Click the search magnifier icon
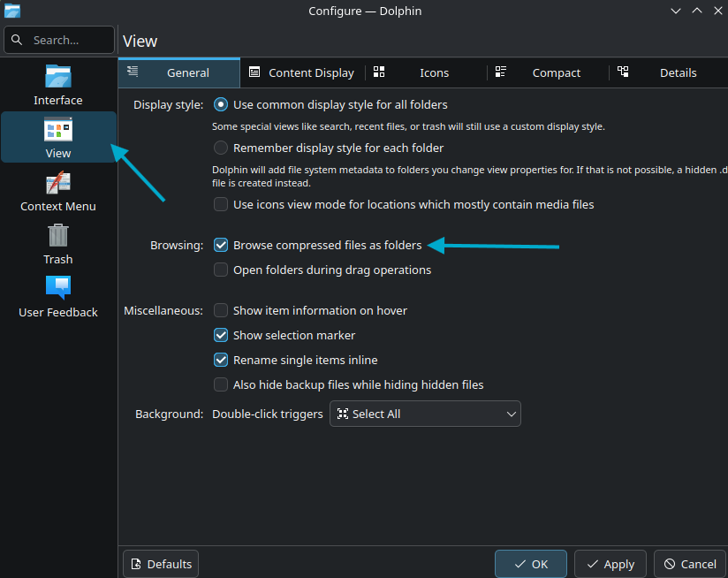The height and width of the screenshot is (578, 728). (17, 40)
